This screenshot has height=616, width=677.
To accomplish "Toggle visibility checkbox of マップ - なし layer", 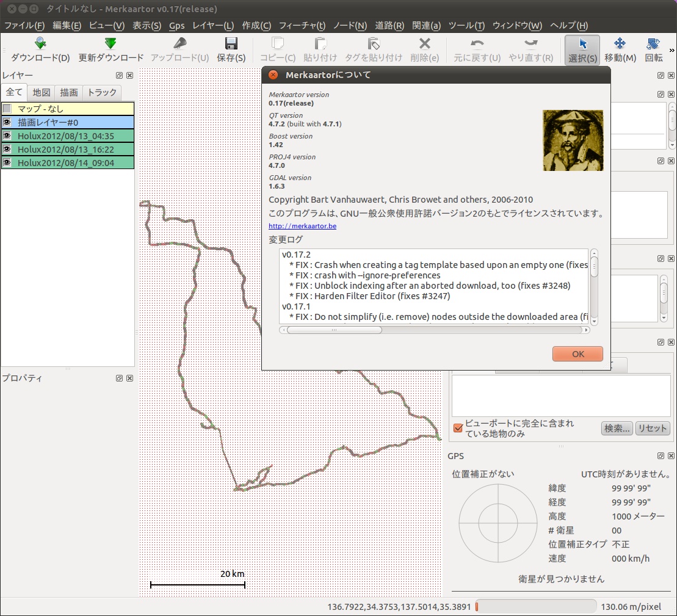I will pyautogui.click(x=7, y=108).
